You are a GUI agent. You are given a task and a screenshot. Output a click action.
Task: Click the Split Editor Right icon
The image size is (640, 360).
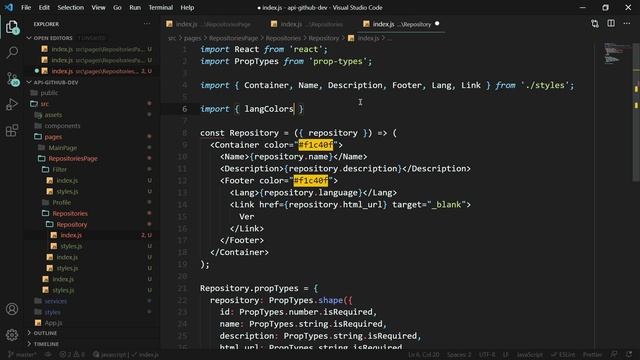point(611,24)
